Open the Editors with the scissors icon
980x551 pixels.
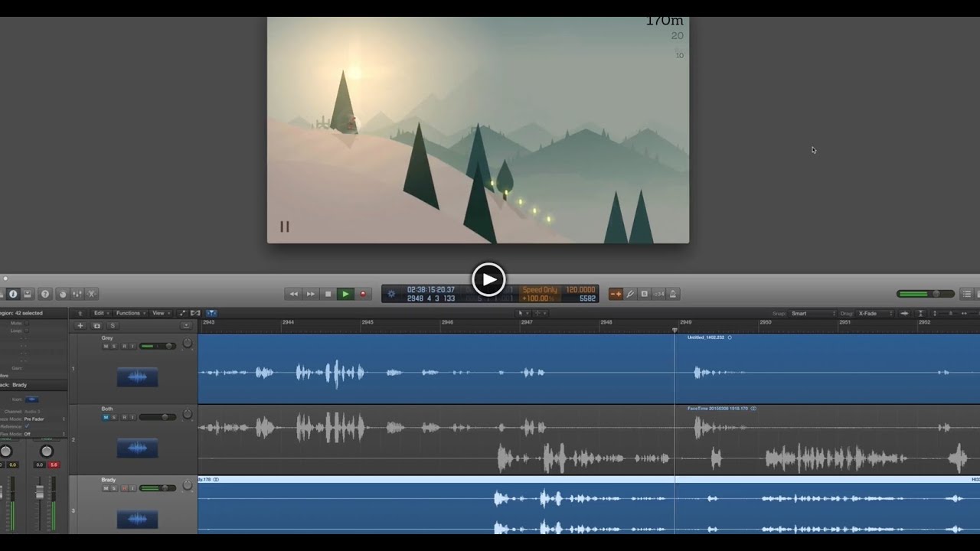click(x=92, y=294)
